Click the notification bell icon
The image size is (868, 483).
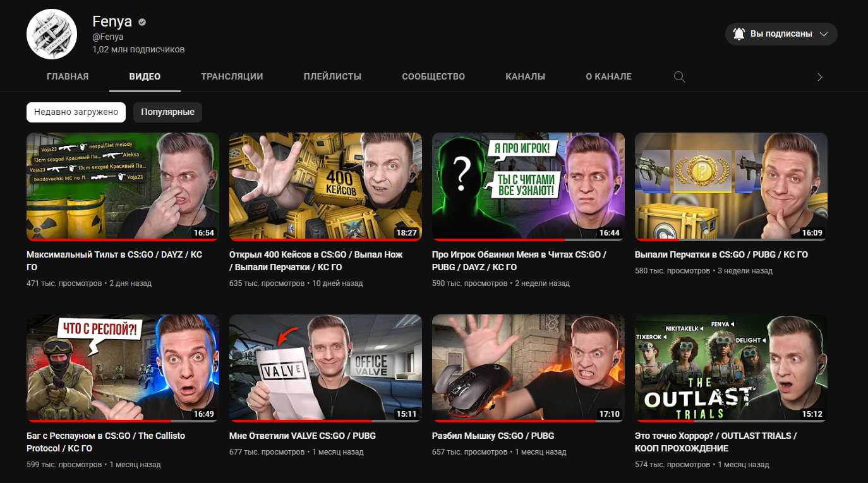(x=739, y=34)
